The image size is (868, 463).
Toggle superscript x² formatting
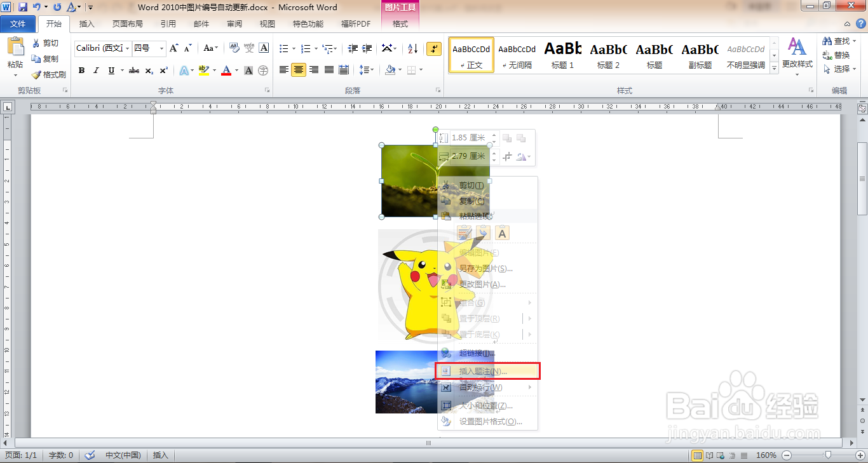click(164, 70)
